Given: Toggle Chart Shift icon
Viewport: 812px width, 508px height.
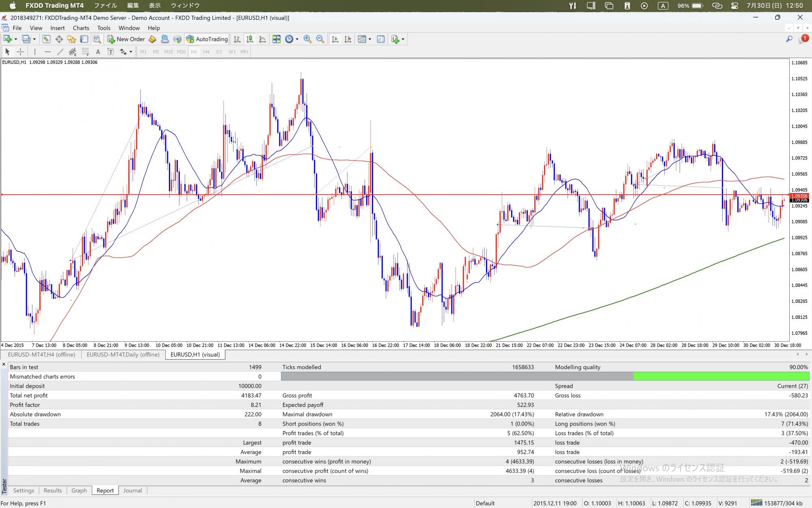Looking at the screenshot, I should [348, 39].
